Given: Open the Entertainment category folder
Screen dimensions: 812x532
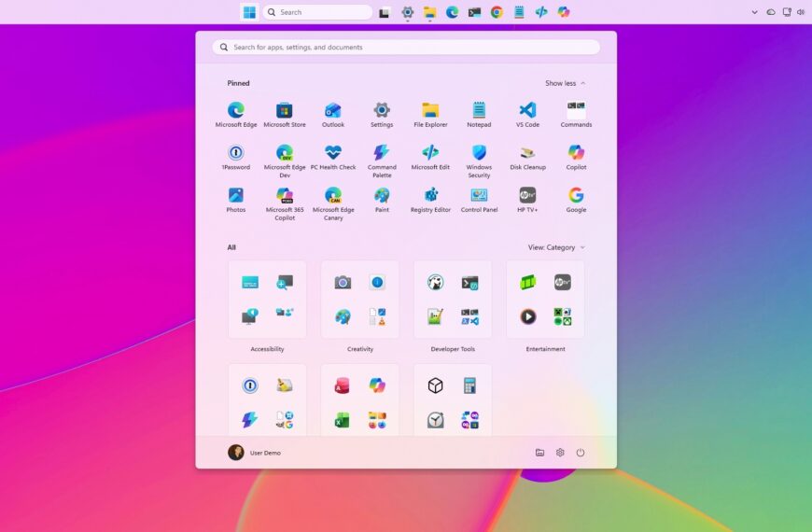Looking at the screenshot, I should pyautogui.click(x=545, y=300).
